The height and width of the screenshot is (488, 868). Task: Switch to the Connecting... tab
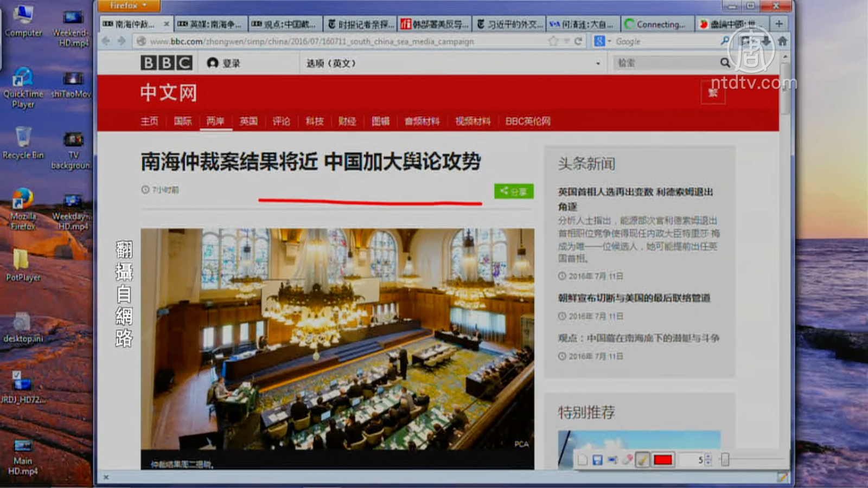pyautogui.click(x=657, y=24)
